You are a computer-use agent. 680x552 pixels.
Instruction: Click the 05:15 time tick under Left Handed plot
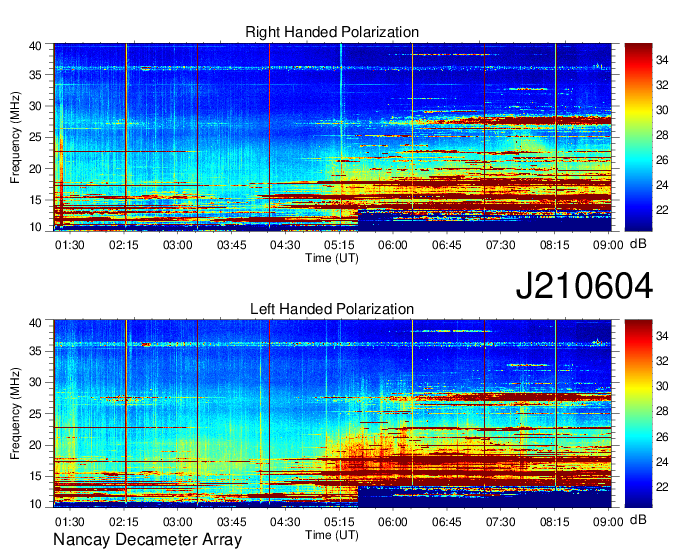pyautogui.click(x=339, y=522)
